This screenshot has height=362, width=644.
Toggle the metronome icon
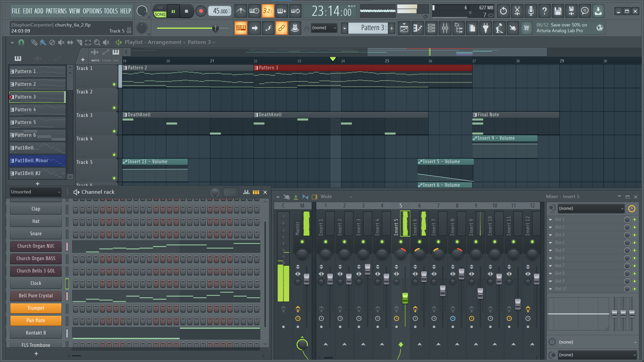tap(240, 11)
